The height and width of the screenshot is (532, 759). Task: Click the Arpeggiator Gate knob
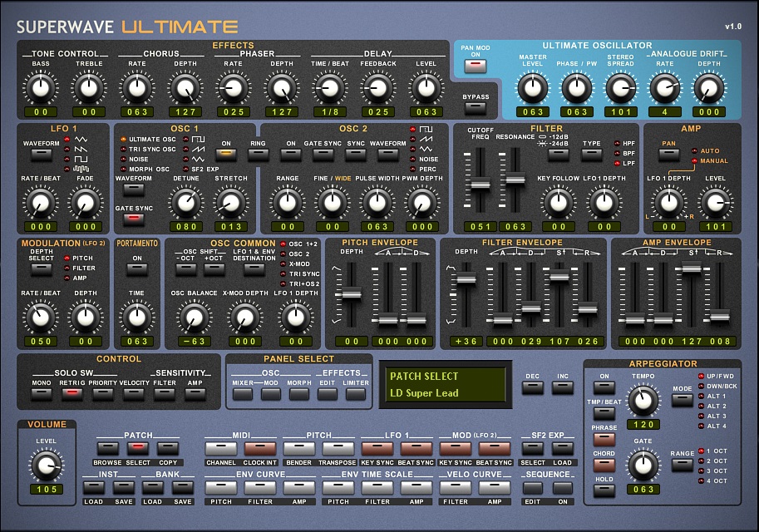tap(643, 465)
